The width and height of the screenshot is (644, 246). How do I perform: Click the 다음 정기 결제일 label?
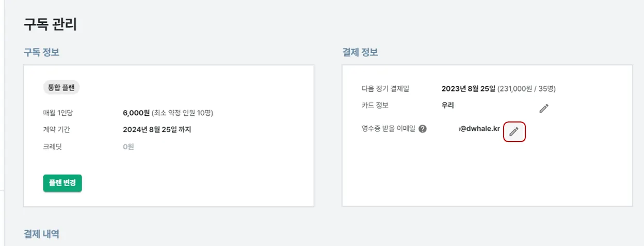click(x=385, y=88)
